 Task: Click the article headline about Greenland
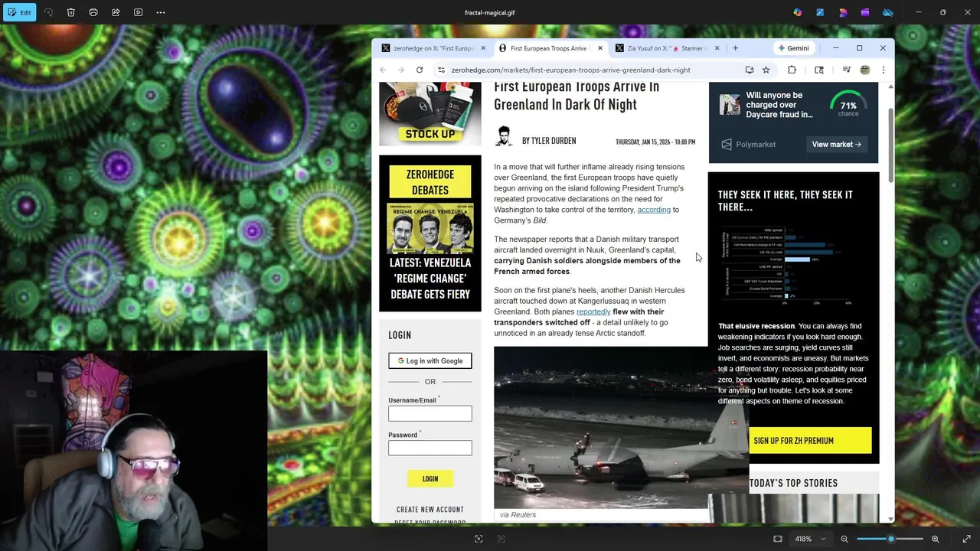coord(577,96)
